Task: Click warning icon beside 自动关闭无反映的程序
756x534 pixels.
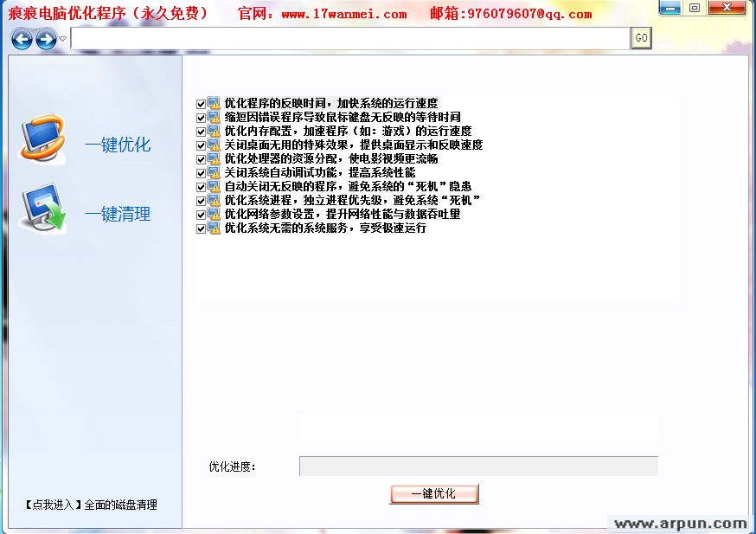Action: pyautogui.click(x=214, y=187)
